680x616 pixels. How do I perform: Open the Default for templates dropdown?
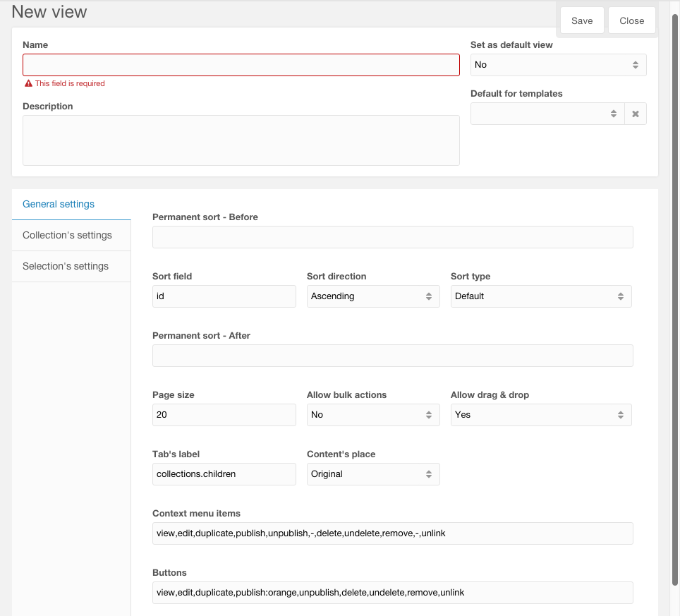pyautogui.click(x=547, y=114)
